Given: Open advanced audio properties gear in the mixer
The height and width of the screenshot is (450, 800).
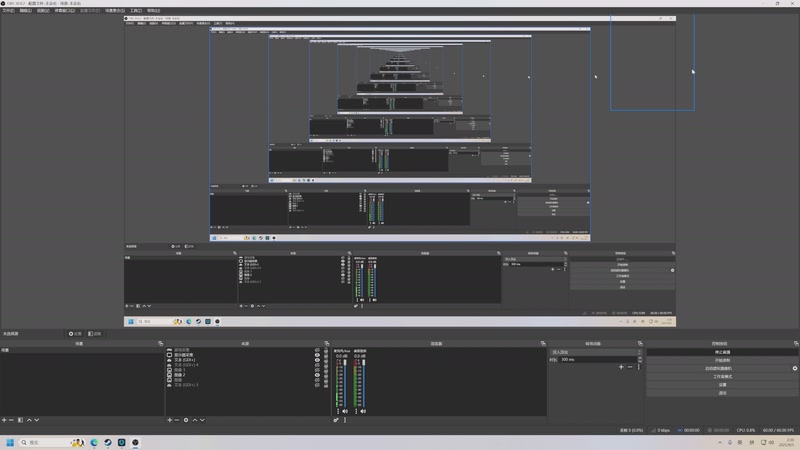Looking at the screenshot, I should click(336, 420).
